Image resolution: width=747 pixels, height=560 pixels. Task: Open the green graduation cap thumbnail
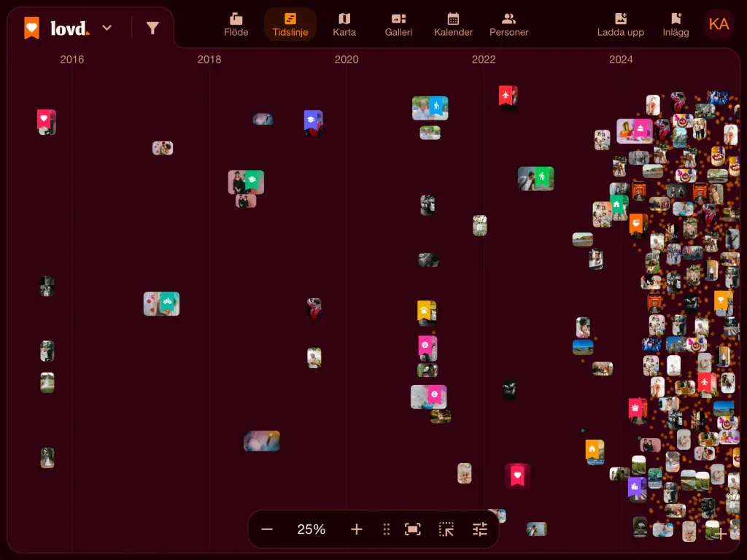click(x=246, y=182)
